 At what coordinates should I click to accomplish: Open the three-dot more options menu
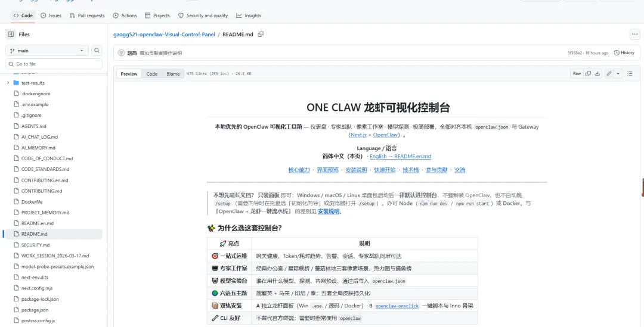[x=634, y=35]
